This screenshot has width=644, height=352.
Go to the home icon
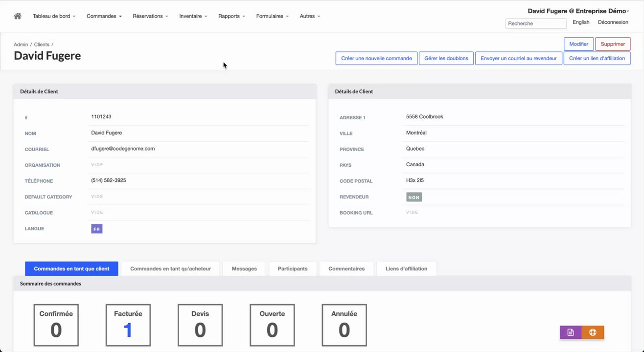(x=18, y=16)
